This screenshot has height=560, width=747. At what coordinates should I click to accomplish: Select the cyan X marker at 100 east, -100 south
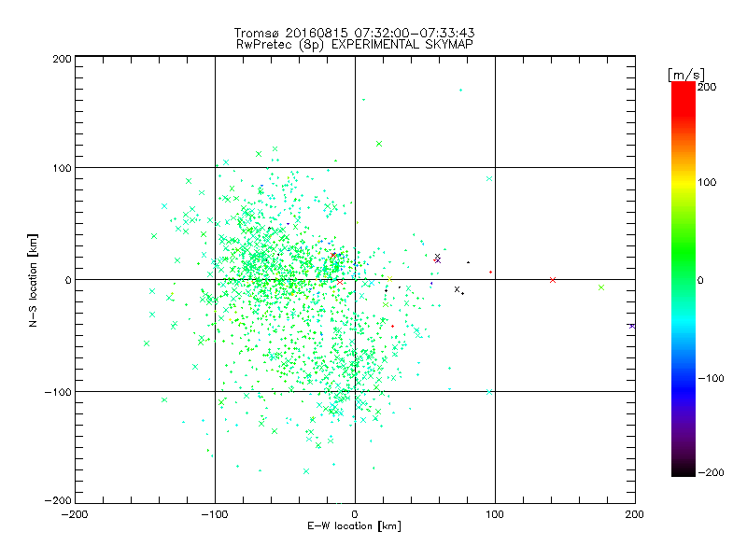click(489, 392)
